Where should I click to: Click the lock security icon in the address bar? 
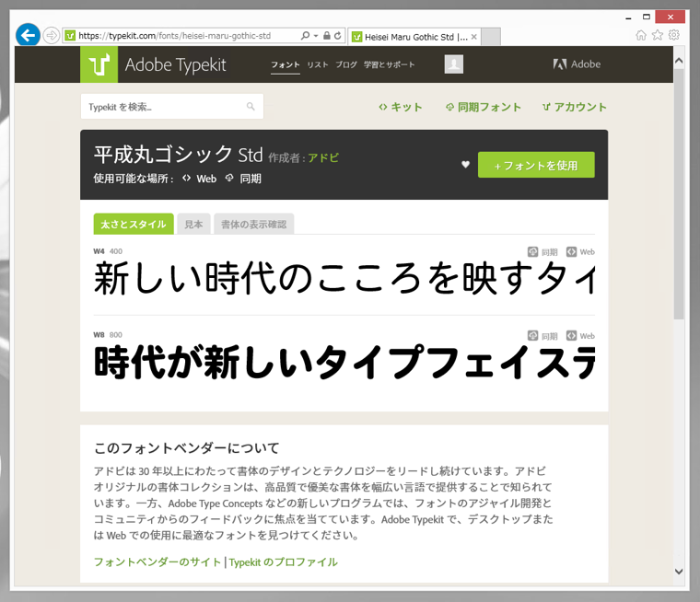(x=327, y=35)
